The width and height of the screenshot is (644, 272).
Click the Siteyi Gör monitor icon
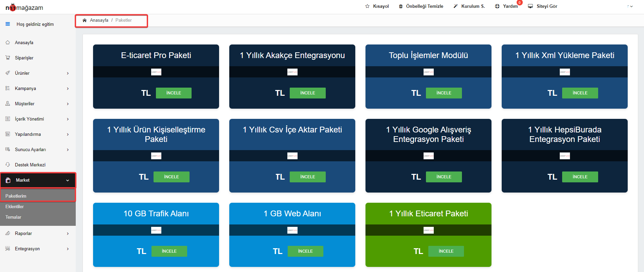tap(531, 6)
